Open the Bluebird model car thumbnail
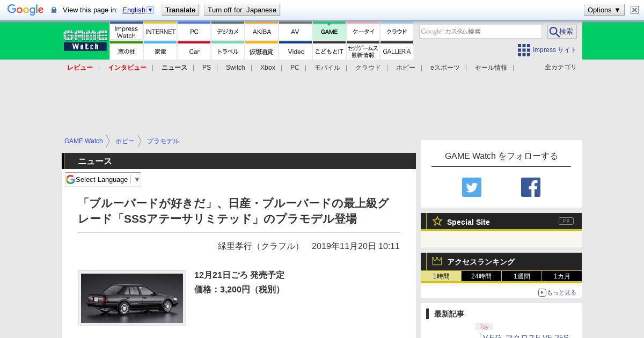Viewport: 644px width, 338px height. pyautogui.click(x=132, y=298)
